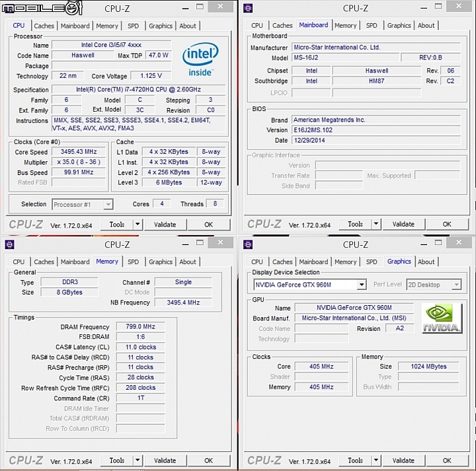Click the NVIDIA logo in Graphics window
The height and width of the screenshot is (471, 476).
click(x=442, y=318)
